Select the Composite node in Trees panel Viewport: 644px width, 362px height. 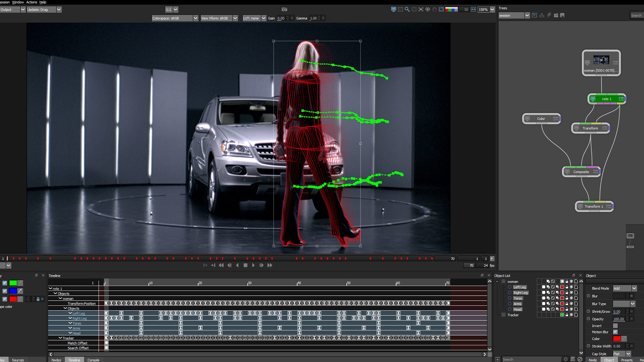pos(580,172)
